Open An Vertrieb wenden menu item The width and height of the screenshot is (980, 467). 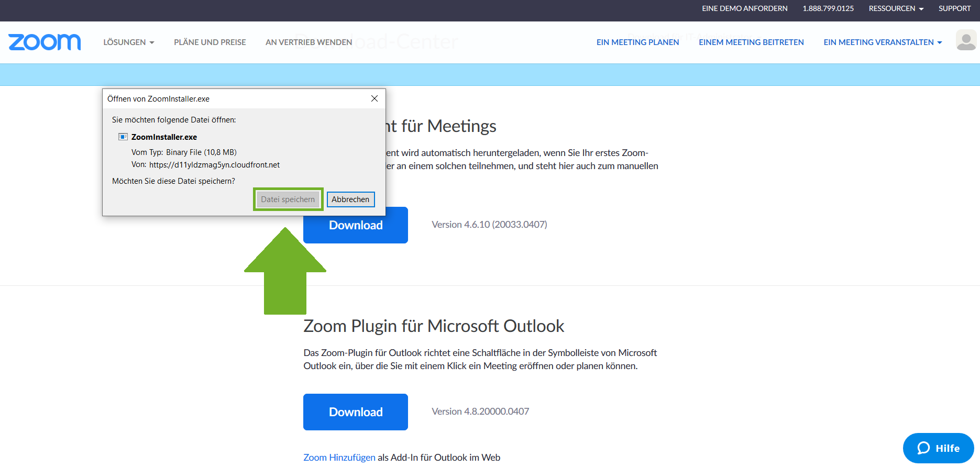[x=309, y=42]
